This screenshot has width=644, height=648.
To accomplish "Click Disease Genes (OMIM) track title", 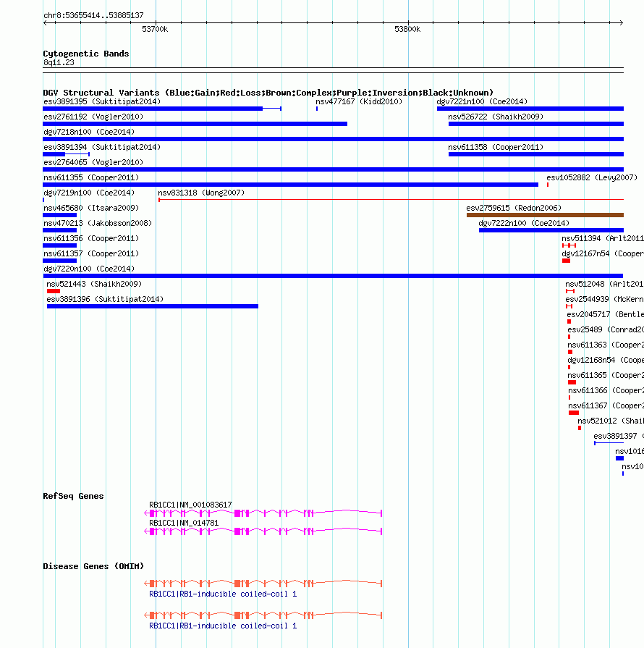I will coord(93,566).
